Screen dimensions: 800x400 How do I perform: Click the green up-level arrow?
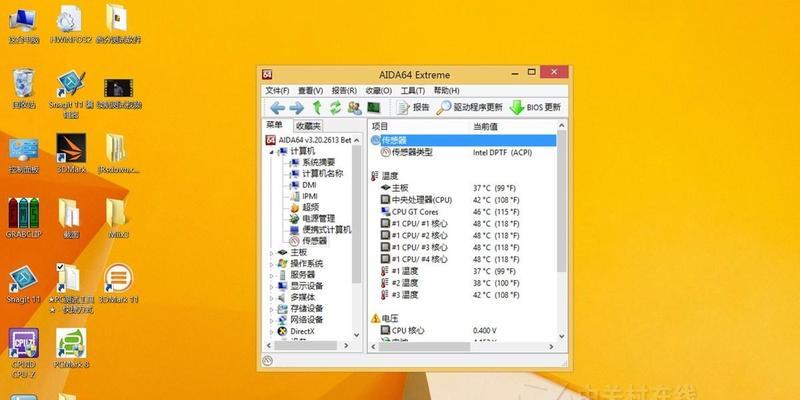click(x=317, y=108)
